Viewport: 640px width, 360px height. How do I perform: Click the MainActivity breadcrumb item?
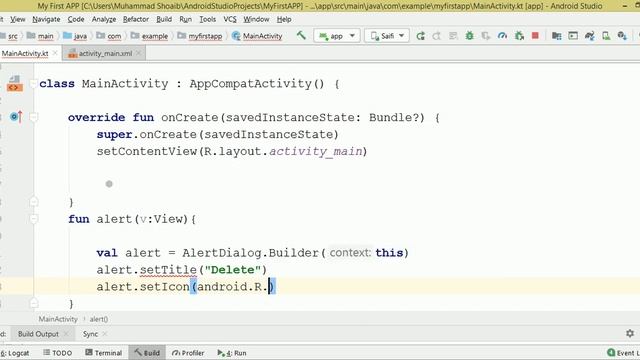pos(257,36)
